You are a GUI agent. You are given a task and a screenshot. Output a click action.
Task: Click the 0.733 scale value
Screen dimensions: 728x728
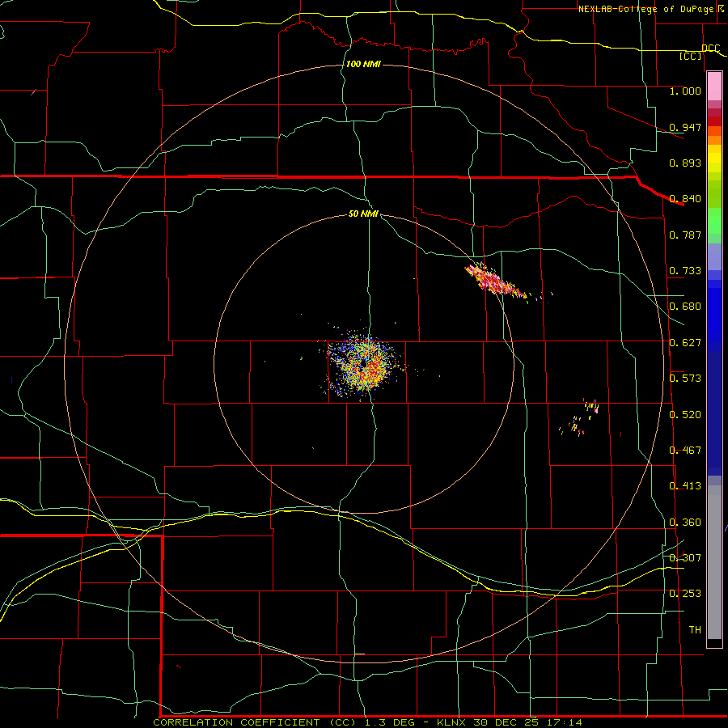tap(685, 270)
